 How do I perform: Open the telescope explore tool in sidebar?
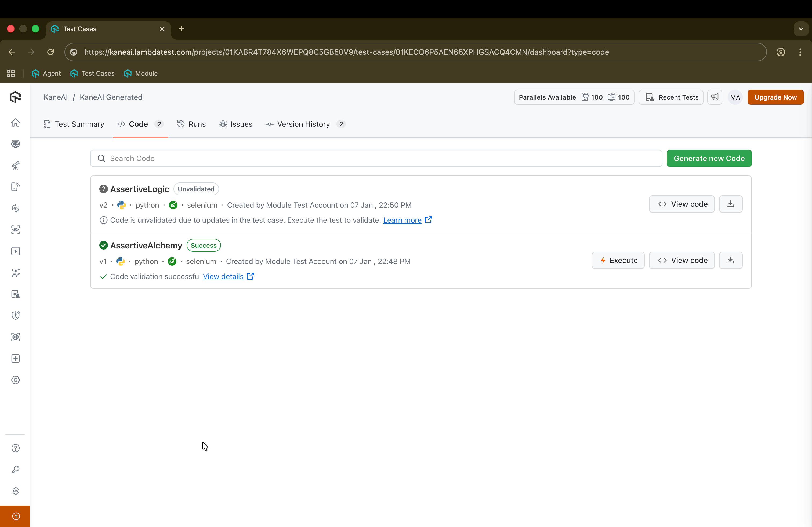pos(15,165)
